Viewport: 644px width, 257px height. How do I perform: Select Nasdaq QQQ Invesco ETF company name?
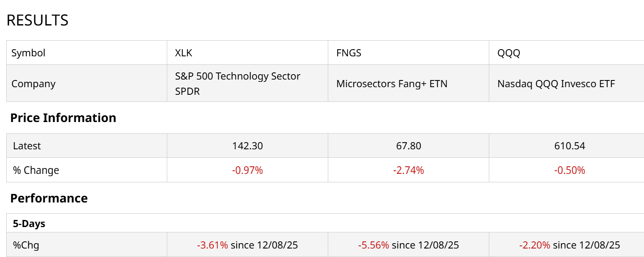556,84
